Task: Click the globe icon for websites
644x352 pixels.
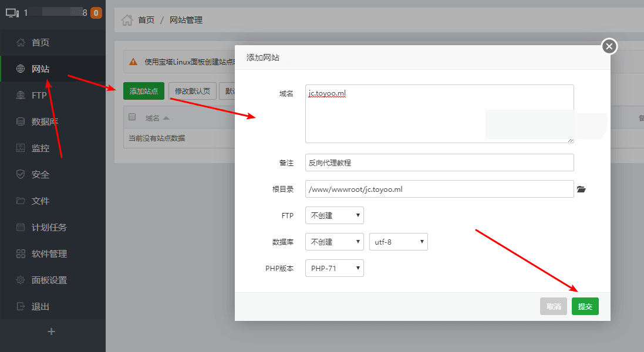Action: pos(21,69)
